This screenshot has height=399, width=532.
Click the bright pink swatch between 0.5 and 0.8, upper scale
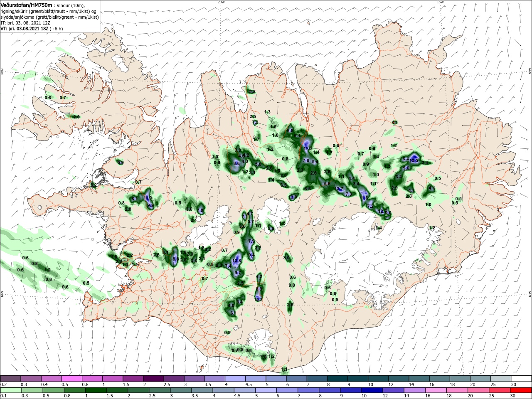click(71, 379)
